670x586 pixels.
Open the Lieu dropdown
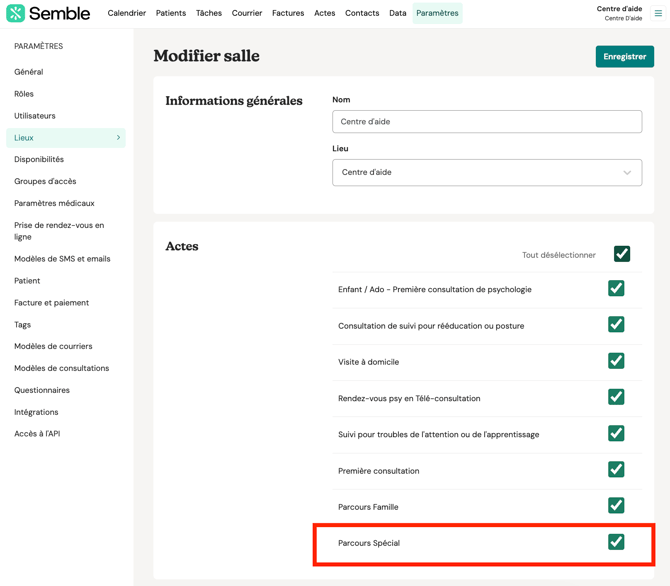pos(487,172)
